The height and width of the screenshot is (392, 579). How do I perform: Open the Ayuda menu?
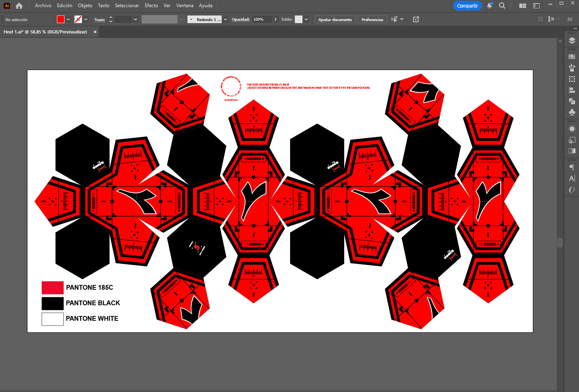pyautogui.click(x=206, y=6)
